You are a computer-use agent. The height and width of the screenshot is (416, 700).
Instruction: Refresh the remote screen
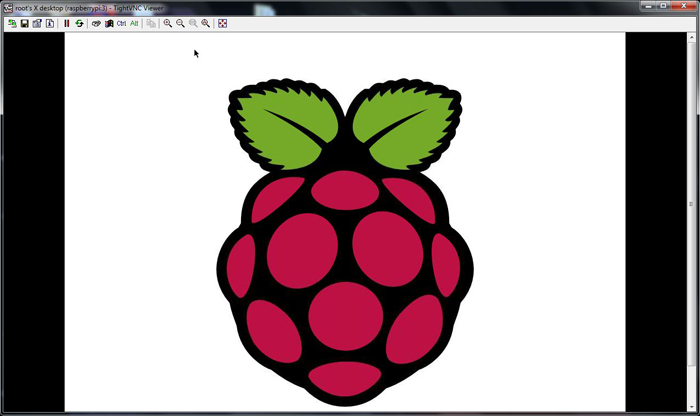pyautogui.click(x=79, y=24)
